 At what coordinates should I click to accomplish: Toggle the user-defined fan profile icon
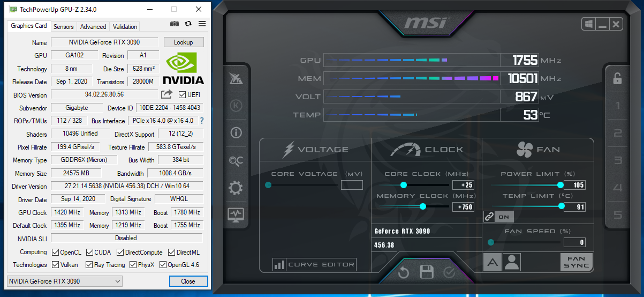tap(512, 262)
